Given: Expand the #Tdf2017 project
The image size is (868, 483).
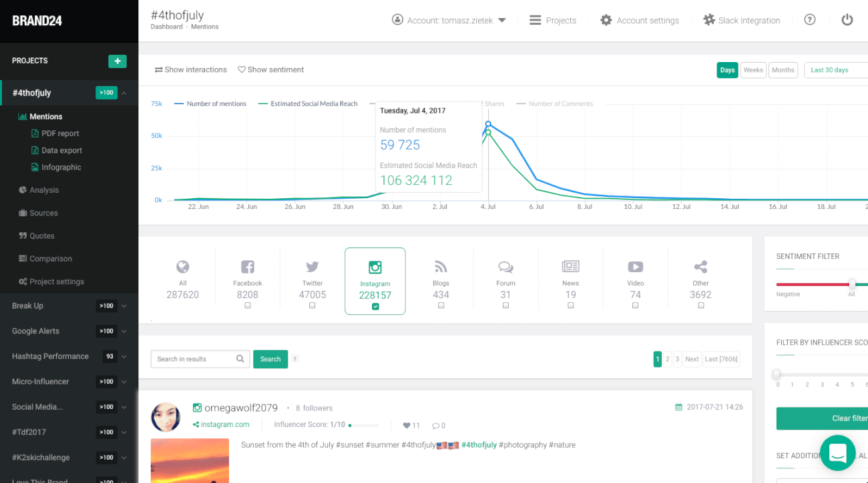Looking at the screenshot, I should point(124,433).
